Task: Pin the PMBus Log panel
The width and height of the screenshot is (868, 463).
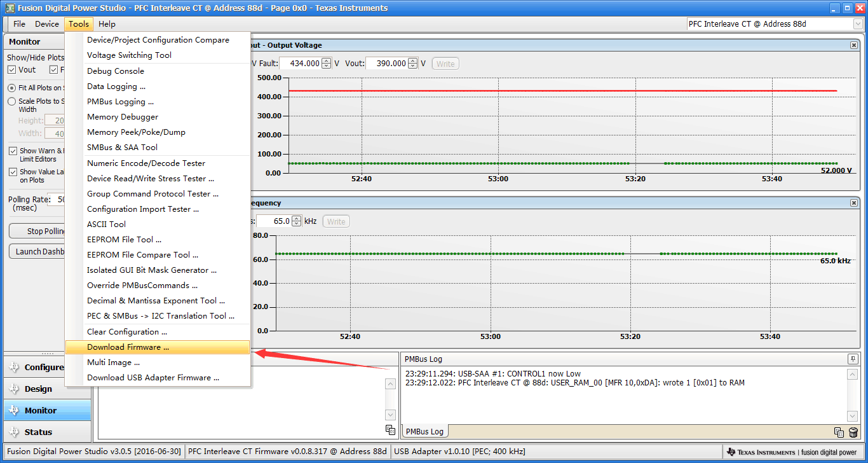Action: pos(853,359)
